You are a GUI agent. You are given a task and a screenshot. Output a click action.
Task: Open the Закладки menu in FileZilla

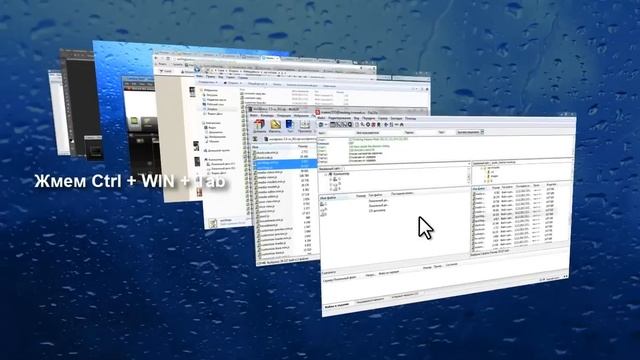pyautogui.click(x=396, y=118)
